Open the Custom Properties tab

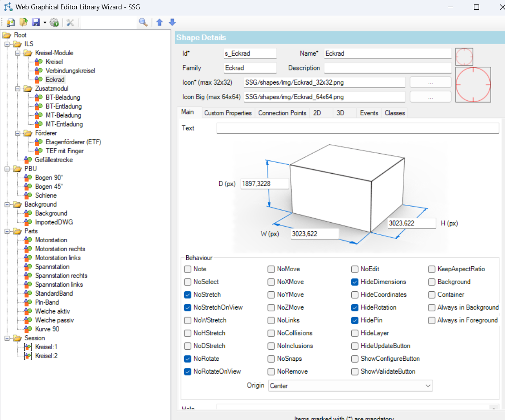[x=228, y=113]
